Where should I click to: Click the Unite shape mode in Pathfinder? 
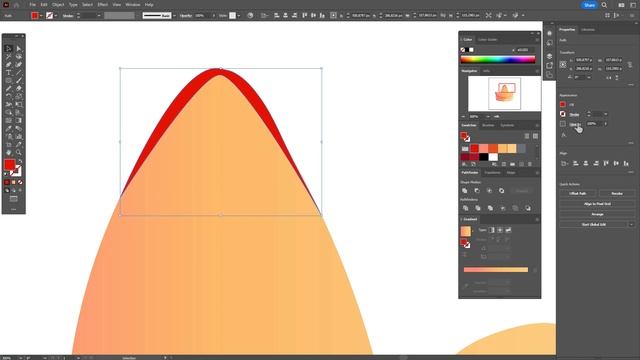pos(464,191)
